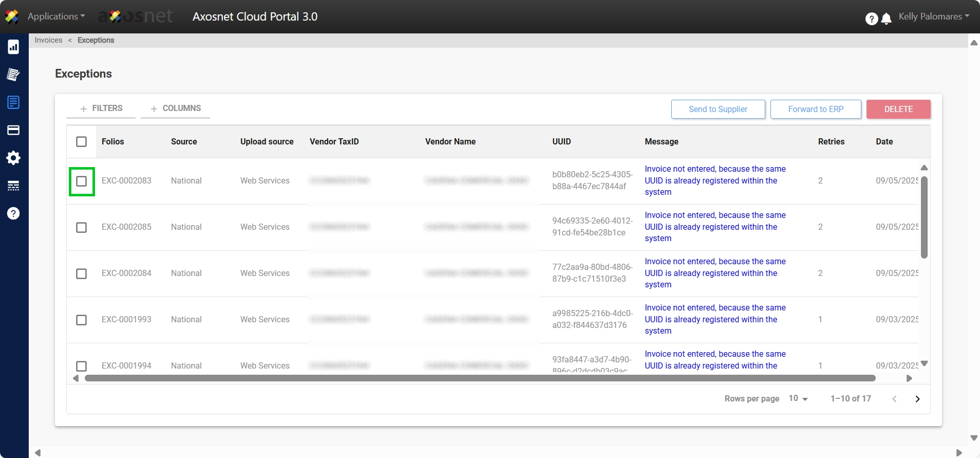
Task: Click the top bar help icon
Action: click(871, 19)
